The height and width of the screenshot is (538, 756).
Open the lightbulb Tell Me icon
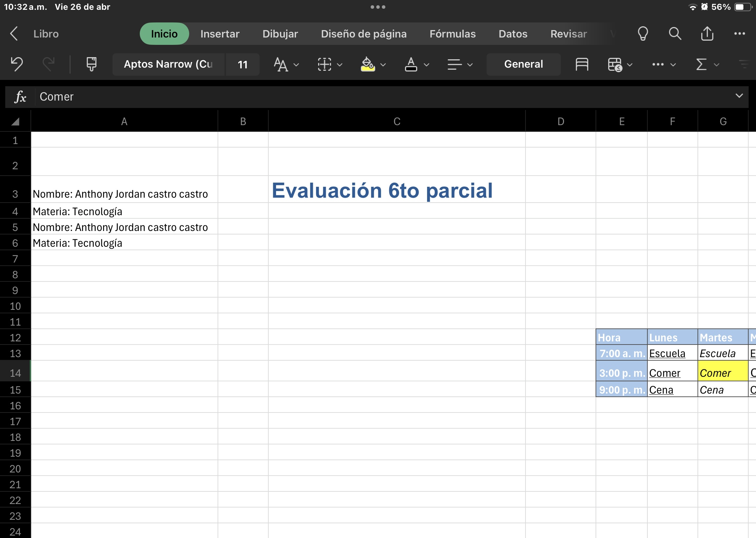pos(642,34)
